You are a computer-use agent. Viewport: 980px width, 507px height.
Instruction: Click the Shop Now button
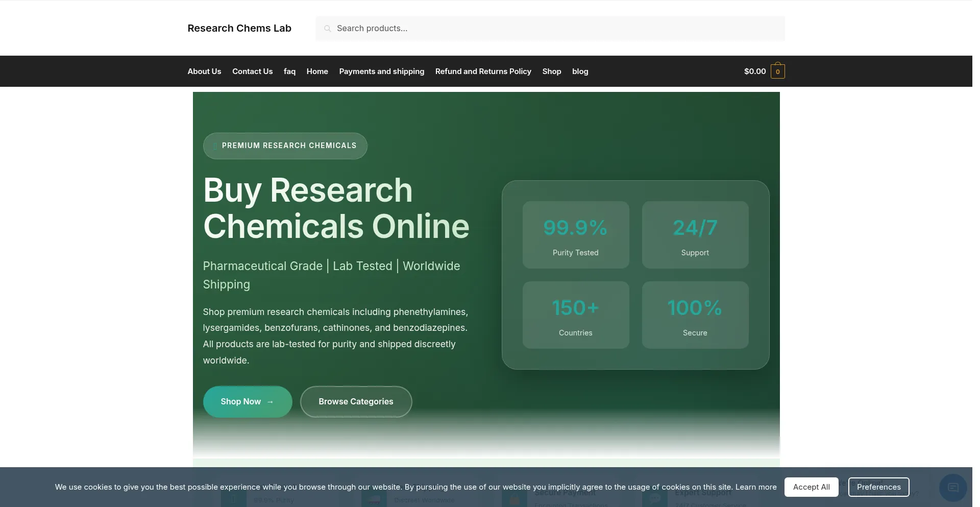pyautogui.click(x=248, y=401)
